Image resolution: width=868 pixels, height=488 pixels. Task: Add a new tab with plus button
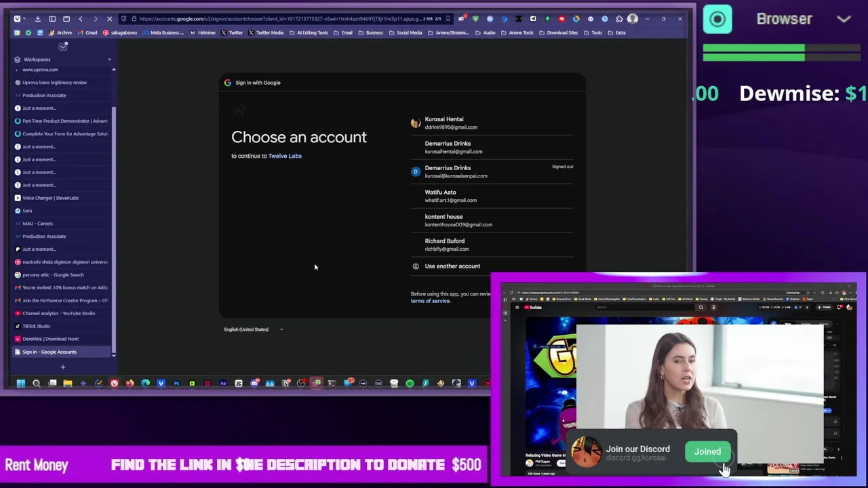click(x=63, y=367)
